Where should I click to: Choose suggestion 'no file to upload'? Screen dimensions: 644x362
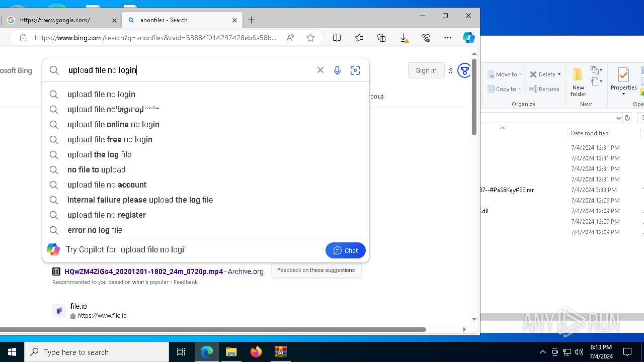(x=205, y=169)
